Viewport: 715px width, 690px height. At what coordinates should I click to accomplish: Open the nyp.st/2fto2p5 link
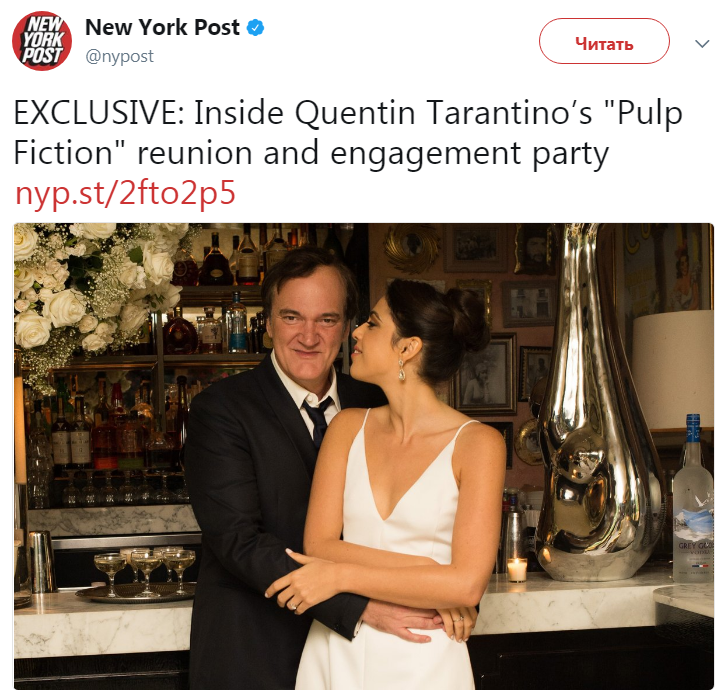(x=125, y=193)
